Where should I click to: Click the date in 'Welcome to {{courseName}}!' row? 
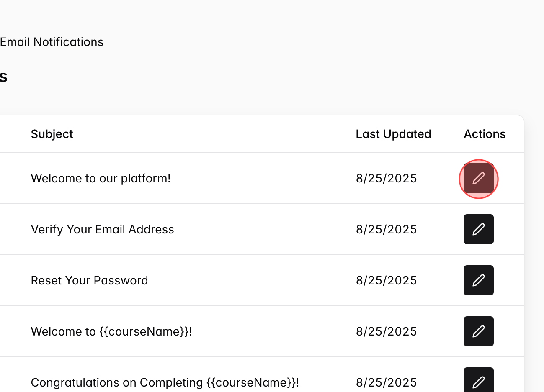pos(386,331)
